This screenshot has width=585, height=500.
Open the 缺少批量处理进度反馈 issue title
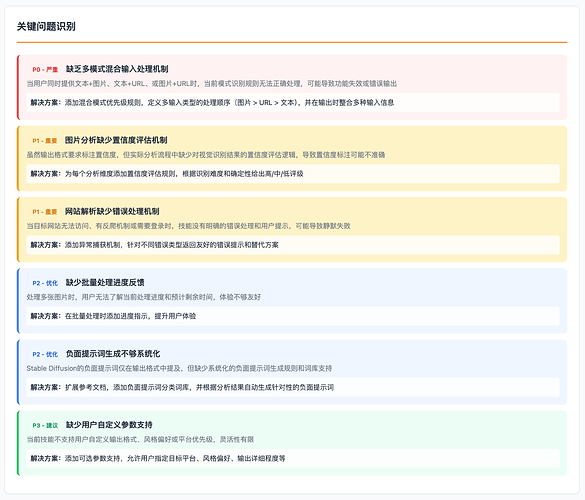(105, 283)
